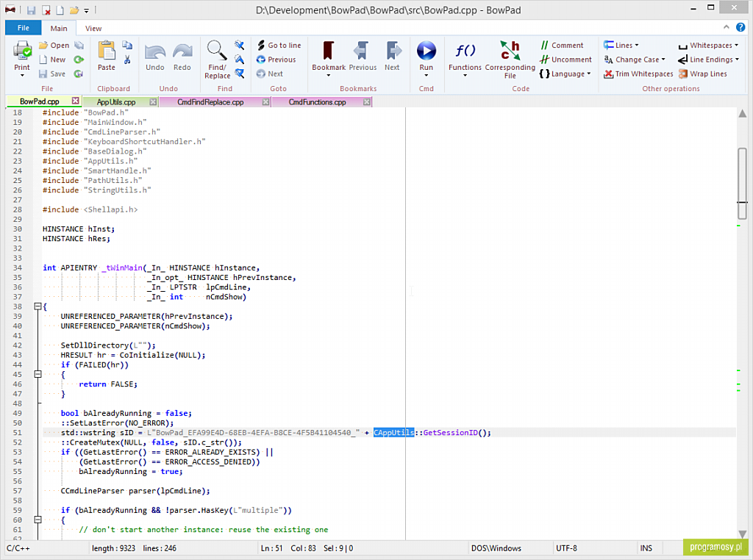
Task: Click the green arrow icon beside New
Action: pyautogui.click(x=79, y=60)
